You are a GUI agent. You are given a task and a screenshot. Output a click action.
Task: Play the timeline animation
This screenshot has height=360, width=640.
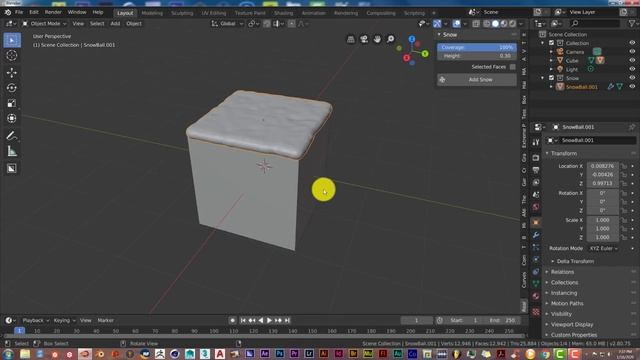click(x=269, y=320)
